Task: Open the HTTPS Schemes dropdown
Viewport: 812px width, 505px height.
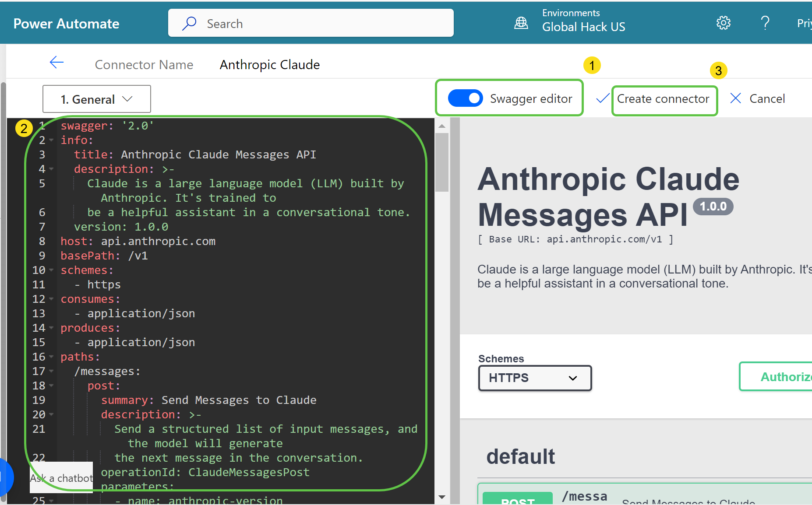Action: tap(534, 378)
